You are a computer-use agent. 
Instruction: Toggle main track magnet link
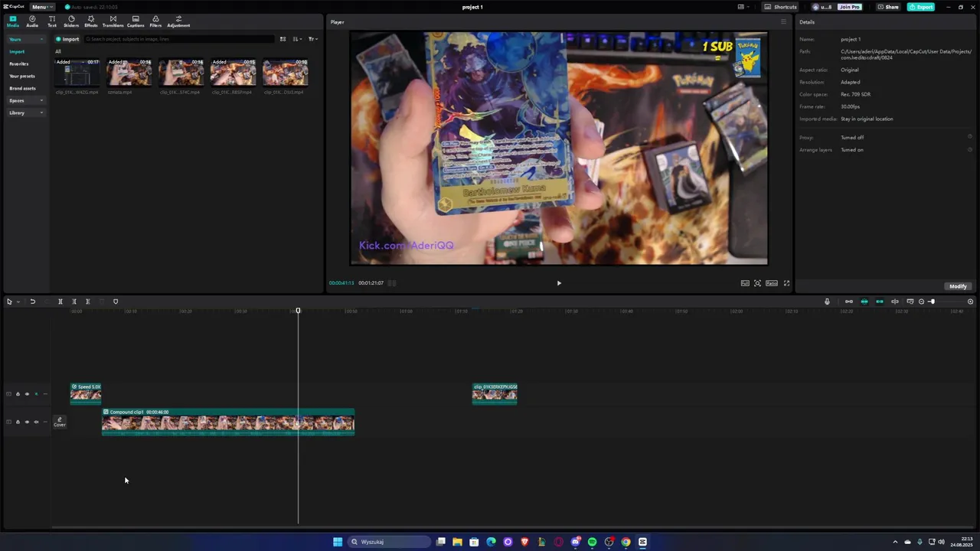click(x=849, y=302)
